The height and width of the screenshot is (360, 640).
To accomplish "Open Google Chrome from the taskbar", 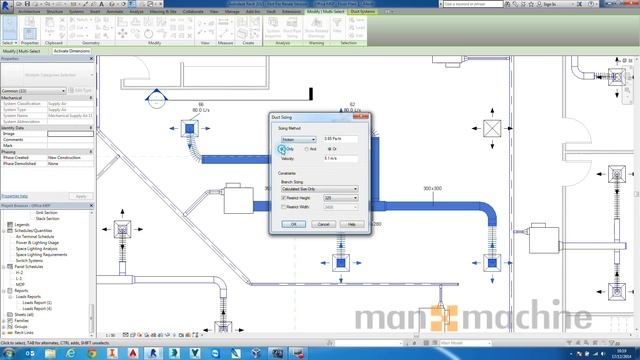I will tap(91, 353).
